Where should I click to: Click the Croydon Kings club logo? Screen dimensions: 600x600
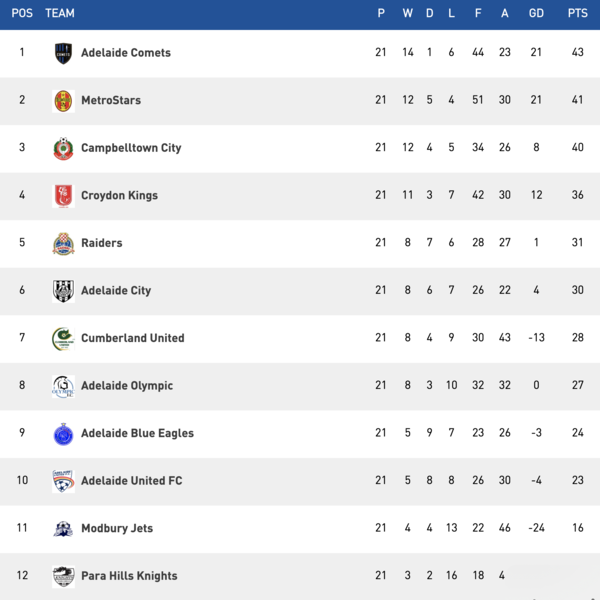(63, 196)
